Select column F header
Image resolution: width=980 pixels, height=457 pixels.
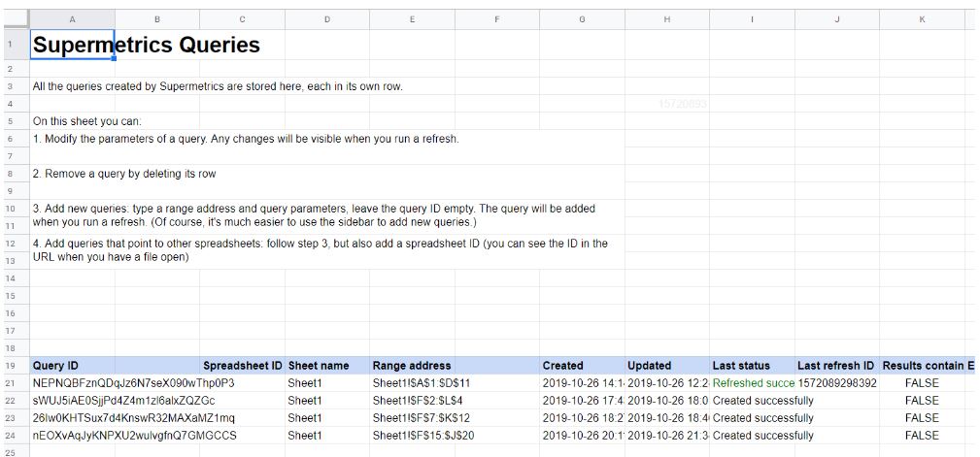tap(497, 19)
